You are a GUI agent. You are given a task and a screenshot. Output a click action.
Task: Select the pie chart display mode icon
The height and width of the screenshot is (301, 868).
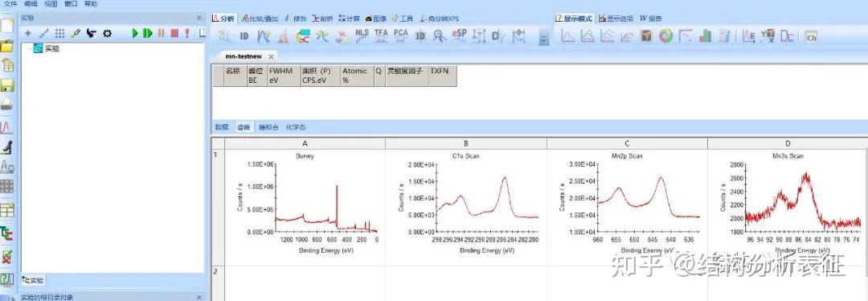pyautogui.click(x=665, y=36)
